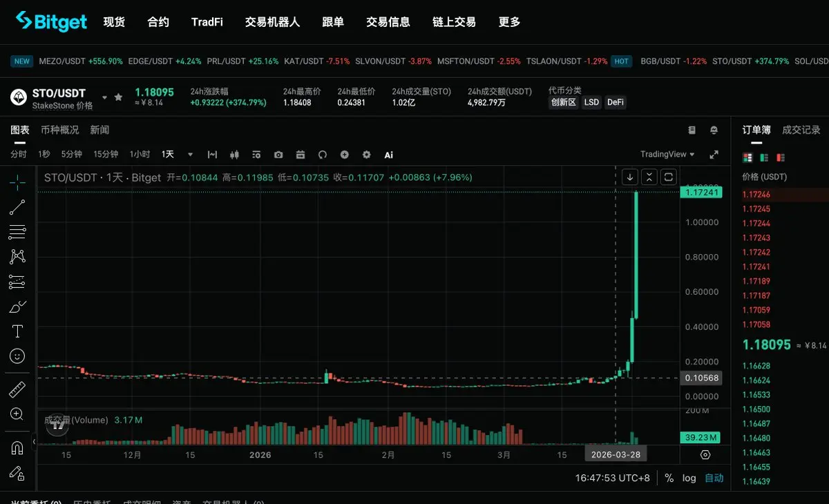Open the 更多 more menu
The width and height of the screenshot is (829, 504).
click(509, 22)
